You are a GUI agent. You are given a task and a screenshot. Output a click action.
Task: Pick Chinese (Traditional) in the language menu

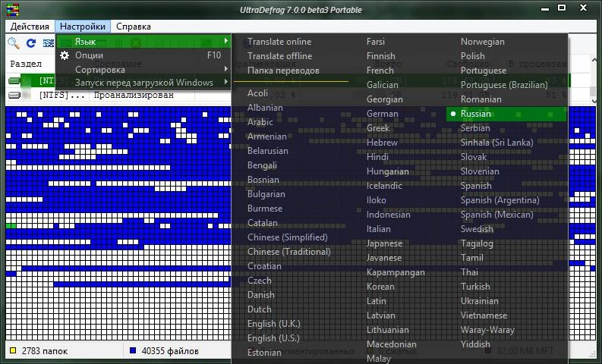[288, 252]
